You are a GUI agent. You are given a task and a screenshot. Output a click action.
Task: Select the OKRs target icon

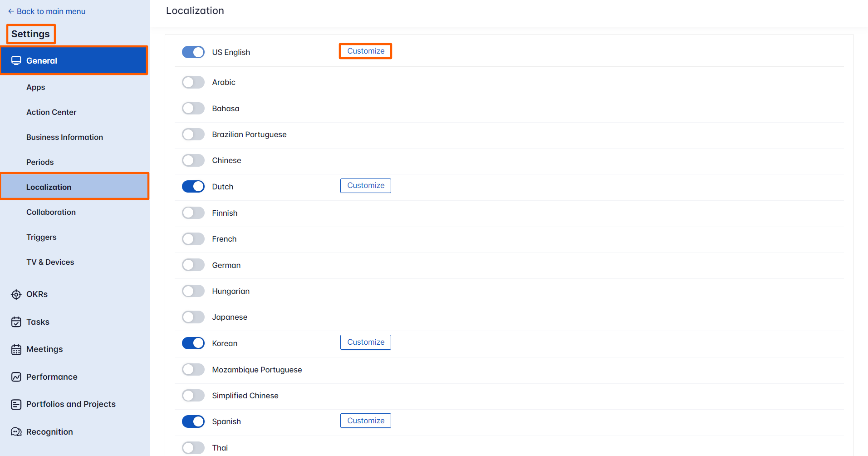pyautogui.click(x=16, y=294)
